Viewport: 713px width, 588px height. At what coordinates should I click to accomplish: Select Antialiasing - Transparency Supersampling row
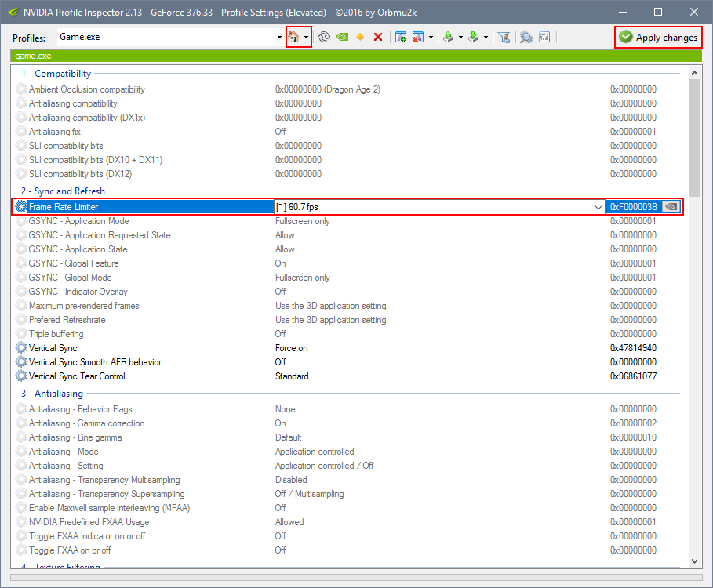click(347, 494)
